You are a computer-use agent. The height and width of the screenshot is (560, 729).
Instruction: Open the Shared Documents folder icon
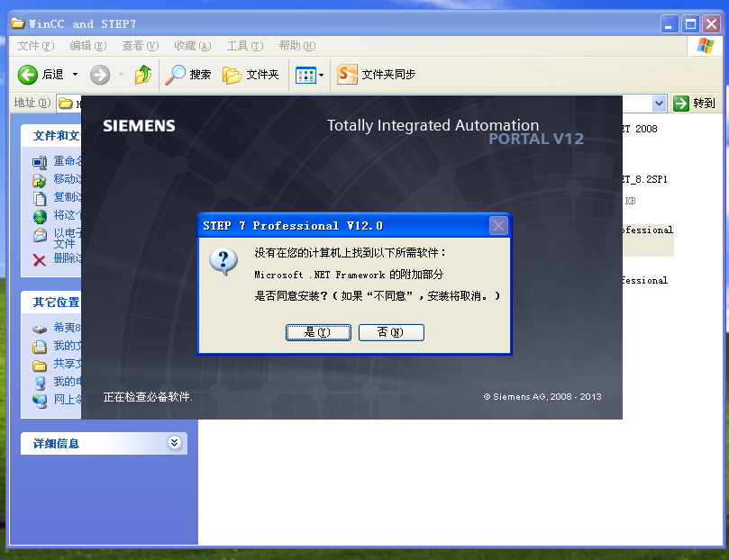coord(40,366)
